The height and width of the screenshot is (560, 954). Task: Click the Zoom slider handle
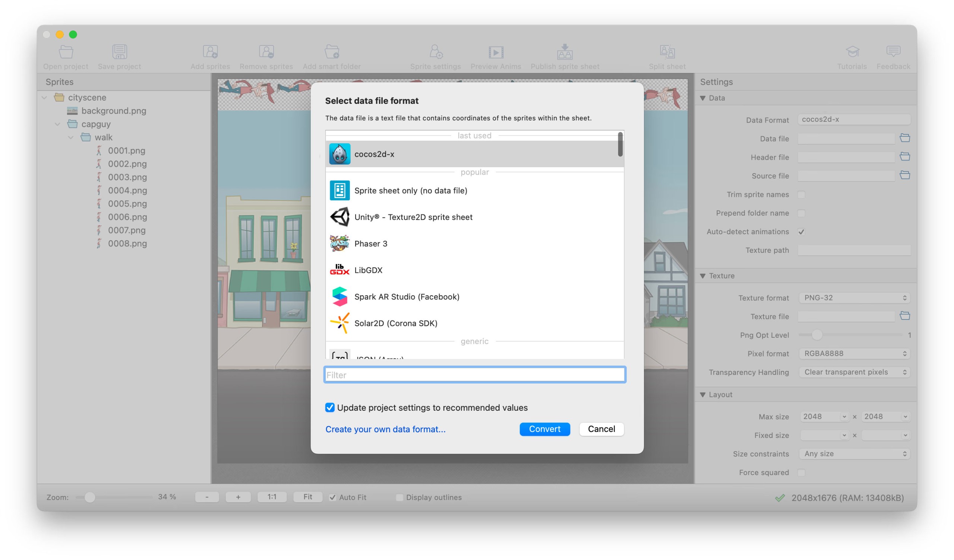coord(90,497)
